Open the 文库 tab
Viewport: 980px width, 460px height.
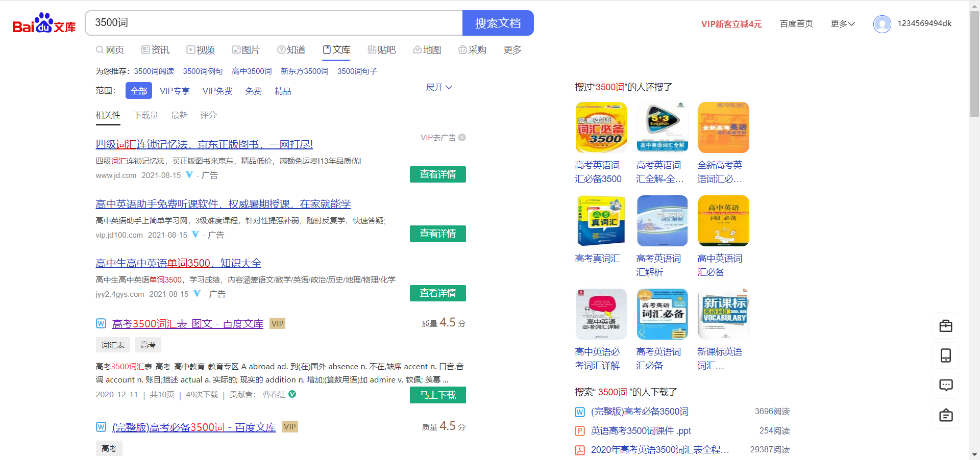[x=336, y=49]
